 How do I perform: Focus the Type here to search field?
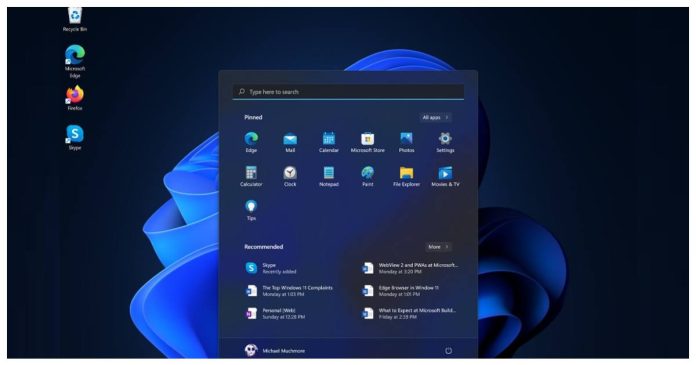click(348, 92)
